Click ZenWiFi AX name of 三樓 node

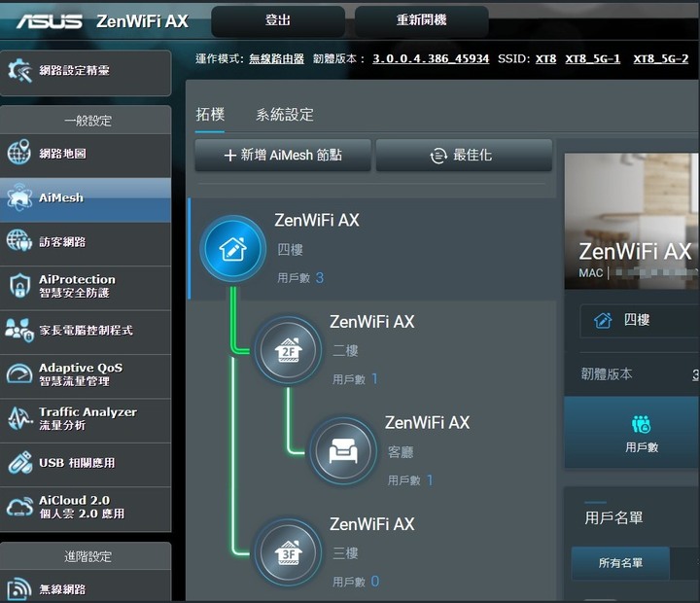[x=371, y=524]
